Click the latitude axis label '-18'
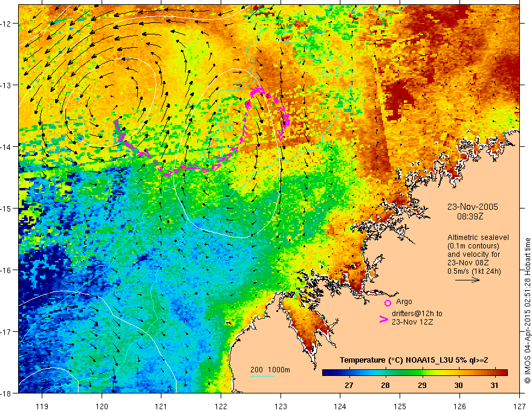 click(7, 393)
